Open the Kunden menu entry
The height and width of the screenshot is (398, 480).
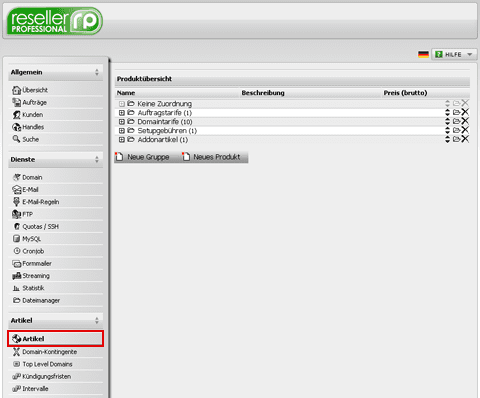pyautogui.click(x=32, y=115)
